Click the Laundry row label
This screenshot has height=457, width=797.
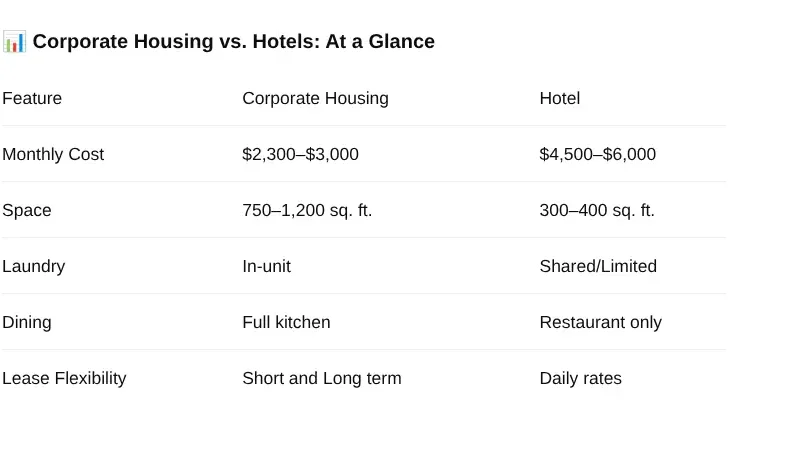34,266
